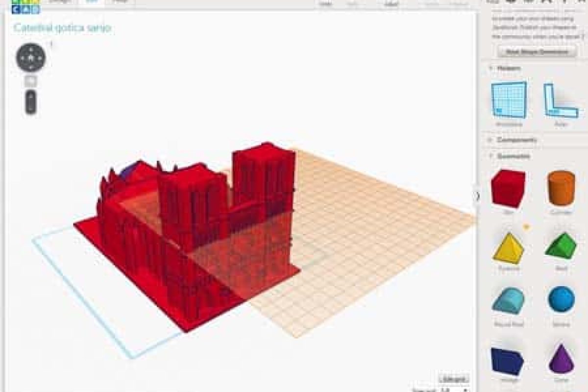Pick the blue Sphere shape
Screen dimensions: 588x392
[x=562, y=299]
